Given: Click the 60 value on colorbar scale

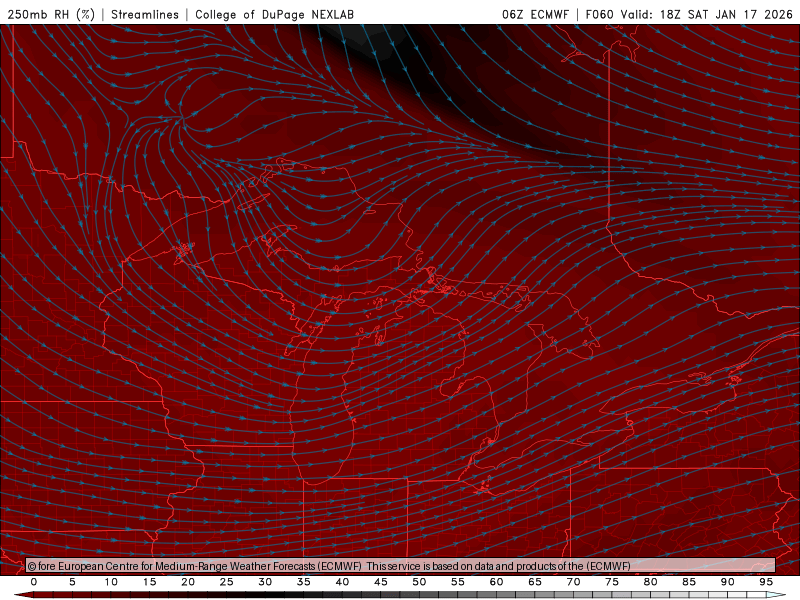Looking at the screenshot, I should coord(496,582).
